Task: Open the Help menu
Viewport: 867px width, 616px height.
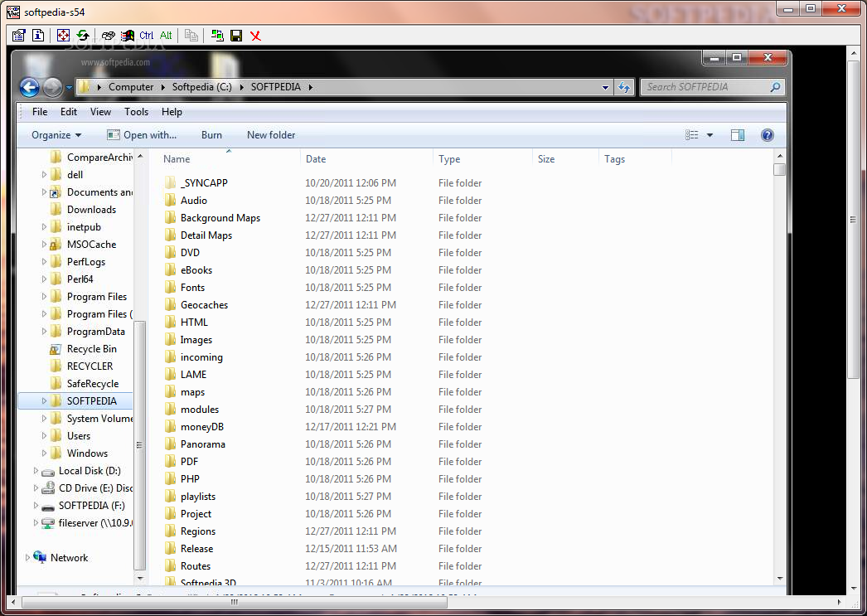Action: pos(172,112)
